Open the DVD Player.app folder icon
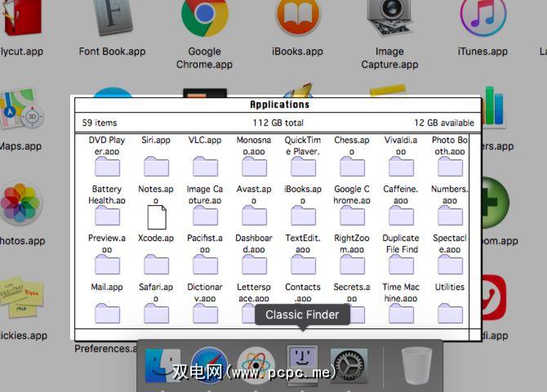 (107, 167)
